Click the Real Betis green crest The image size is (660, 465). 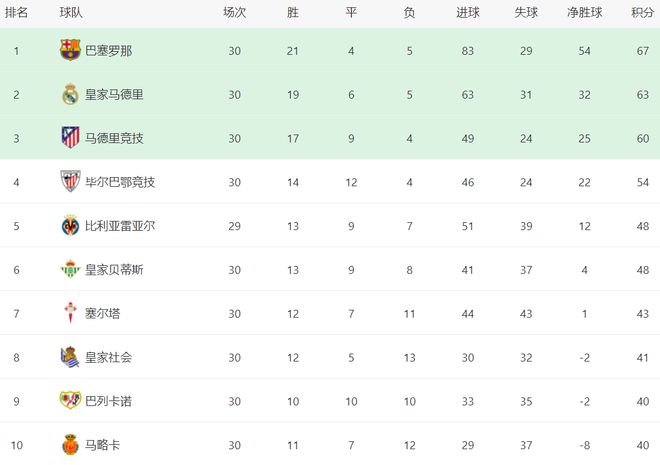pos(70,269)
